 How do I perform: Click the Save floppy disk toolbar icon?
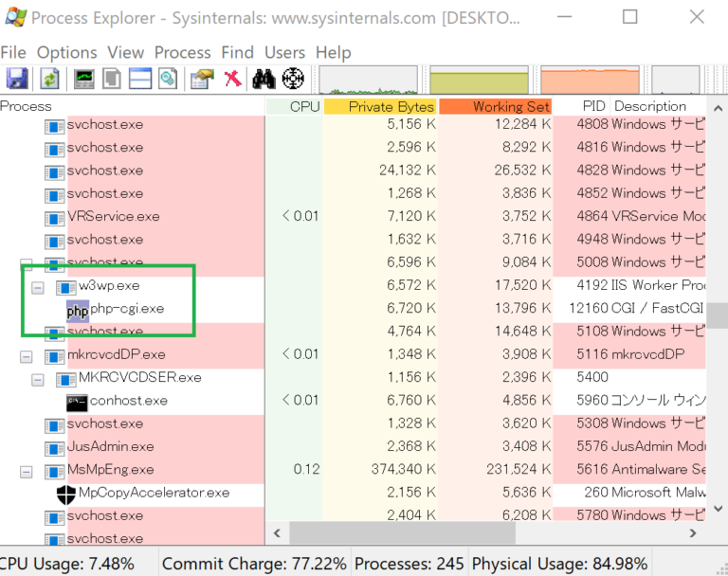click(x=17, y=79)
